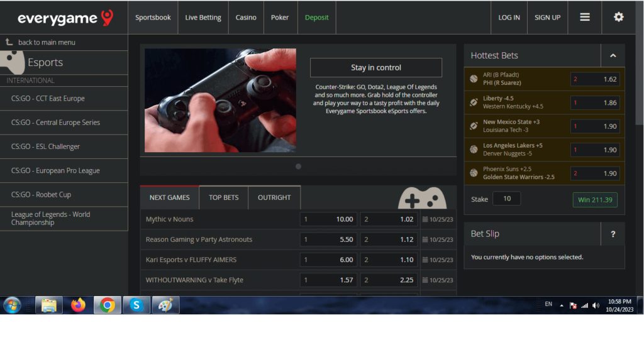Click the action center flag tray icon

point(574,305)
